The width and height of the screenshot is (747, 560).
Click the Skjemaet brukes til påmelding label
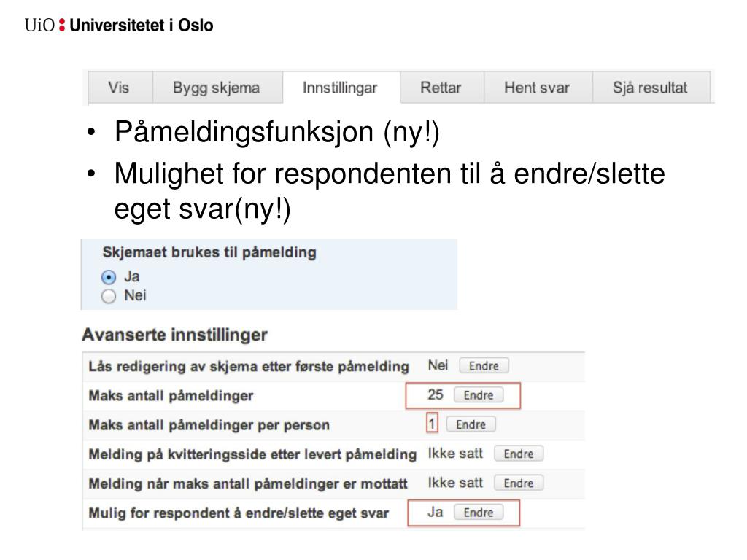[209, 252]
